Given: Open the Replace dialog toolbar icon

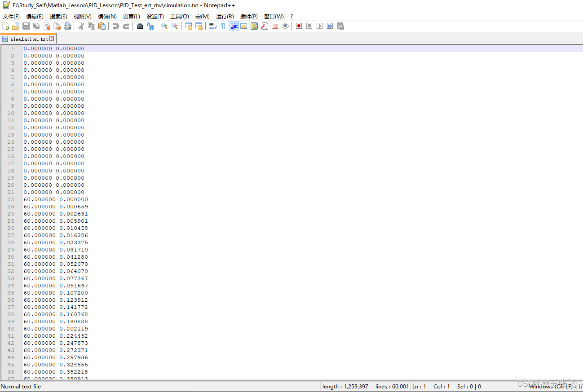Looking at the screenshot, I should 150,26.
